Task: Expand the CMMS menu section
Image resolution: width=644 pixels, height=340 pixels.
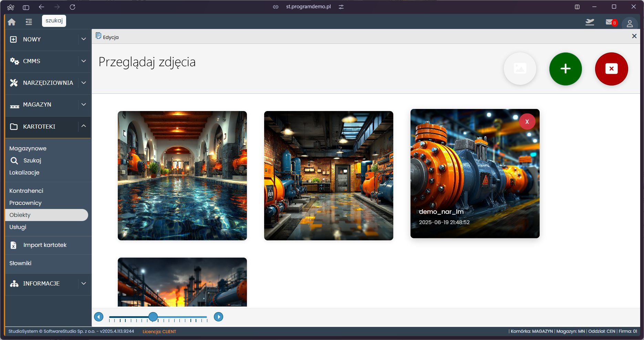Action: 83,61
